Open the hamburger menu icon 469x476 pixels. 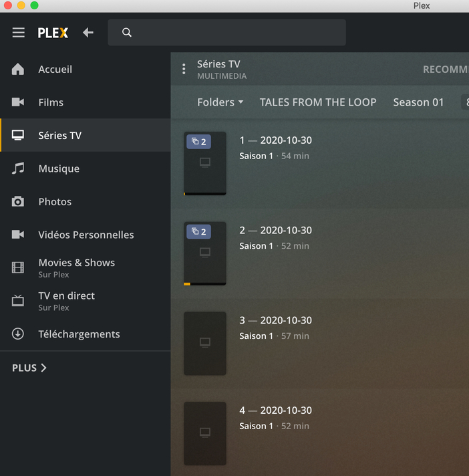click(x=19, y=33)
